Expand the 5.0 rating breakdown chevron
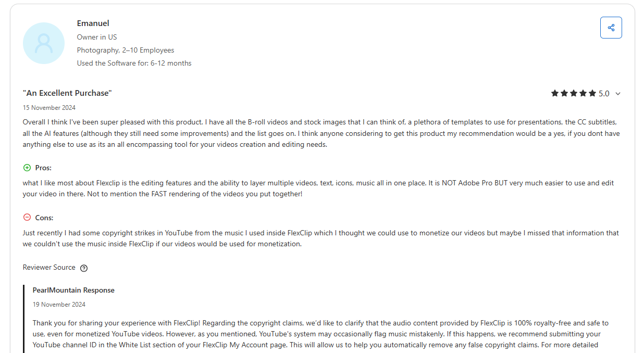The height and width of the screenshot is (353, 644). tap(618, 94)
